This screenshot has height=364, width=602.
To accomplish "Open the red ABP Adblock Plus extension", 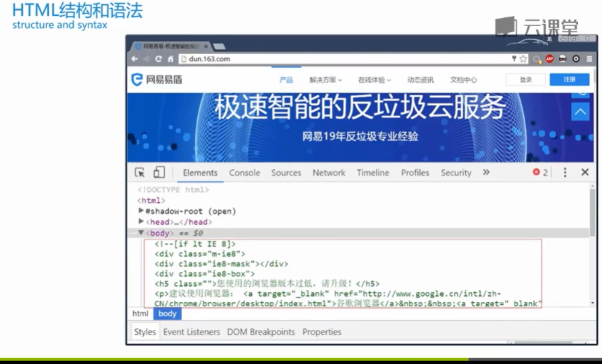I will click(x=549, y=59).
